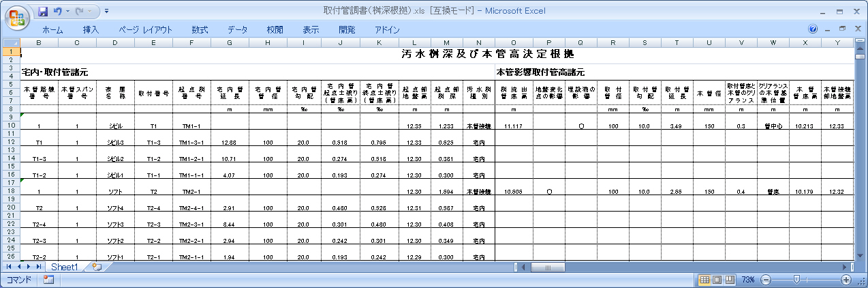Switch to Normal view
Viewport: 868px width, 288px height.
704,280
